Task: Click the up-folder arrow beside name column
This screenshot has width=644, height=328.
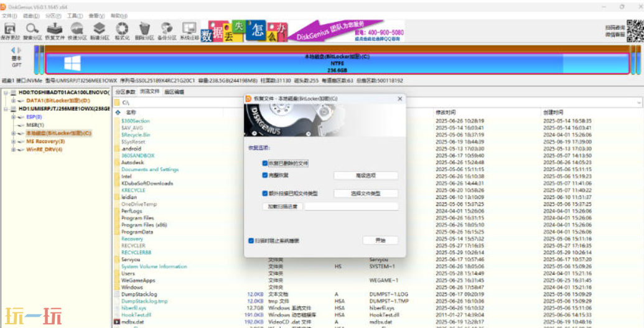Action: 118,112
